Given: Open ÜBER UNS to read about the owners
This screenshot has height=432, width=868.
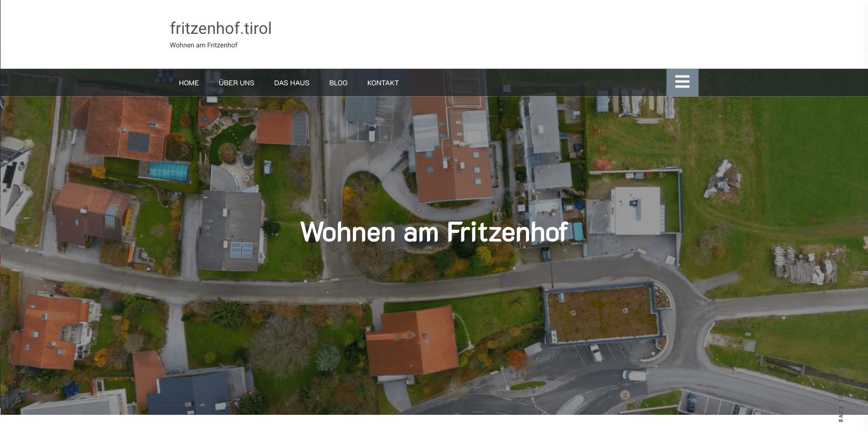Looking at the screenshot, I should tap(236, 83).
